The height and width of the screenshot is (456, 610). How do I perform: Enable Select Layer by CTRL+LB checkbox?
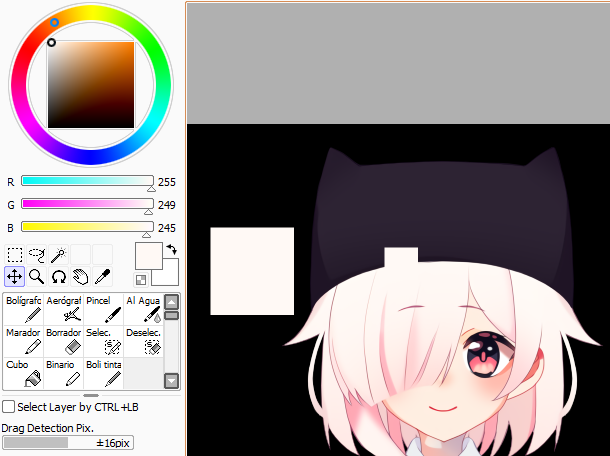click(9, 407)
